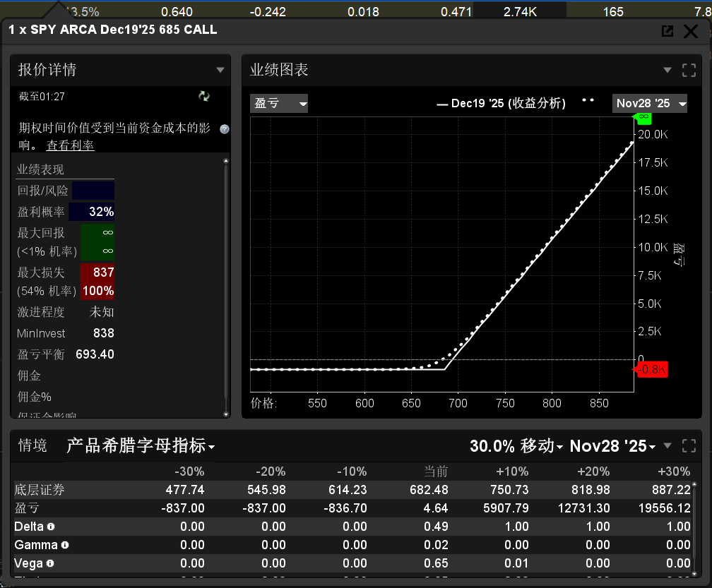Click the two-dot line style toggle in chart legend
712x588 pixels.
pos(588,100)
